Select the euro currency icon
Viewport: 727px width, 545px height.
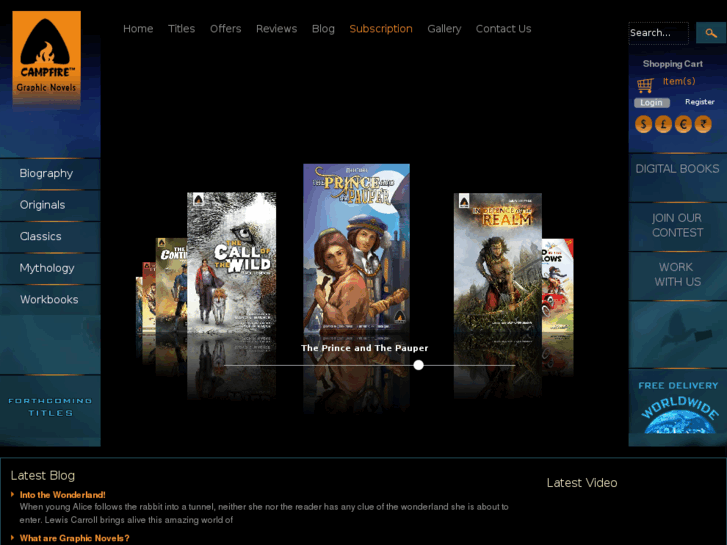[683, 124]
